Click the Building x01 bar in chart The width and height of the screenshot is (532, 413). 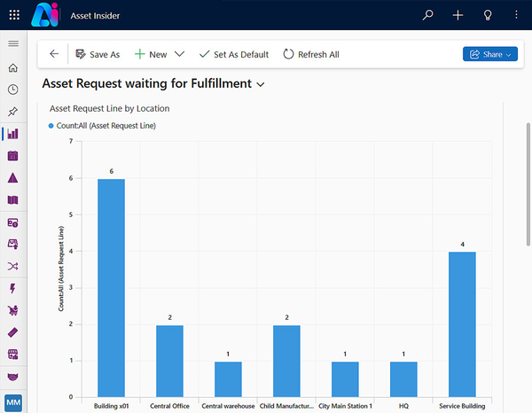click(111, 287)
